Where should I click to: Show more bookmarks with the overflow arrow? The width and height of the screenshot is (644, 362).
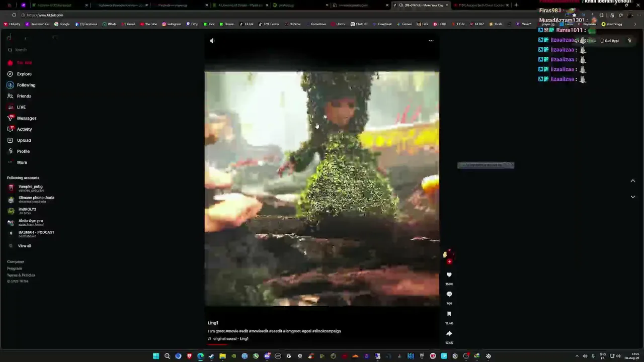click(x=634, y=24)
